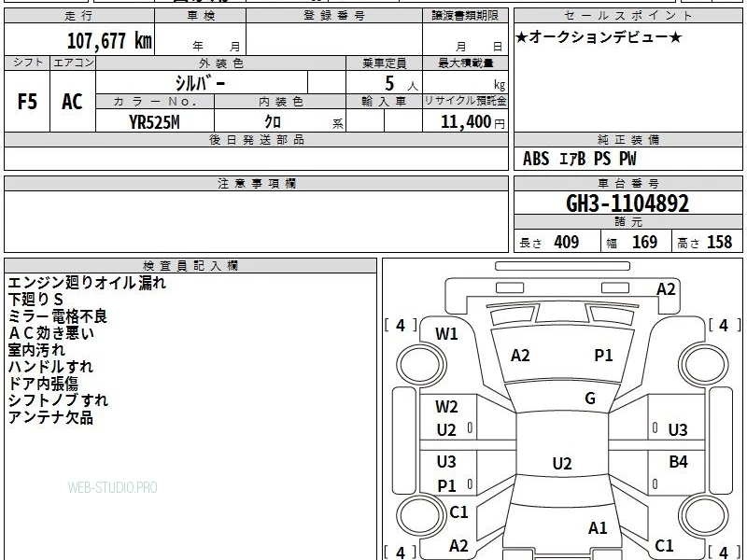Select the note アンテナ欠品
The image size is (747, 560).
tap(50, 417)
